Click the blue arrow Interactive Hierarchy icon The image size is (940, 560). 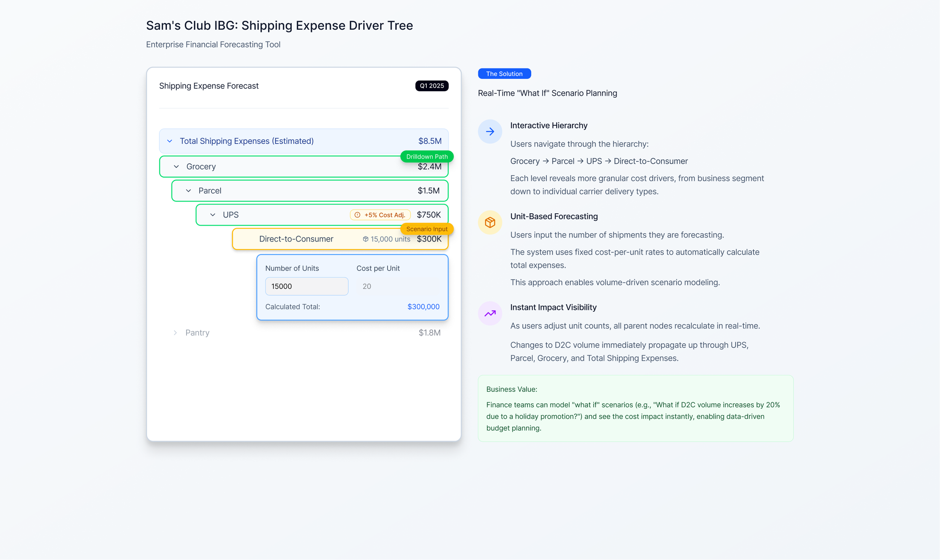490,132
